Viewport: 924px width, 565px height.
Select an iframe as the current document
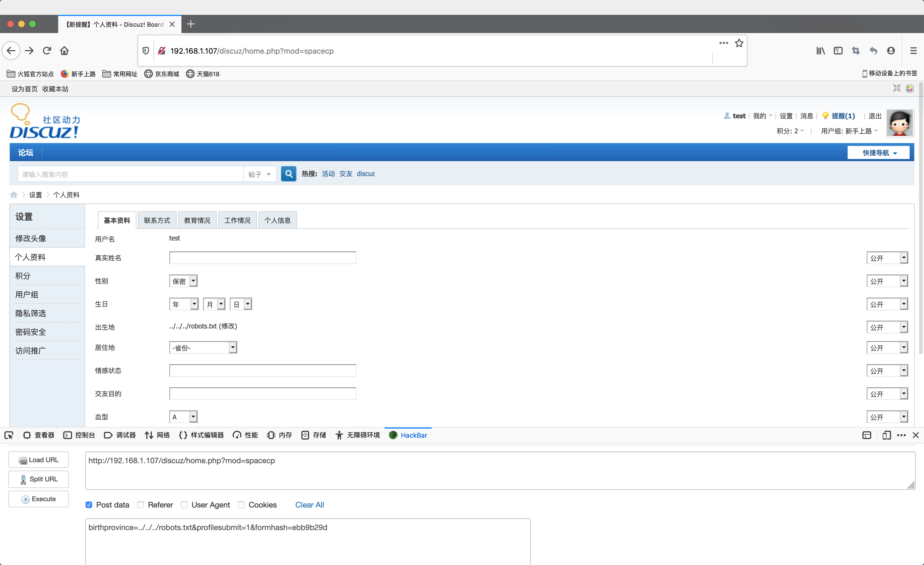point(867,435)
